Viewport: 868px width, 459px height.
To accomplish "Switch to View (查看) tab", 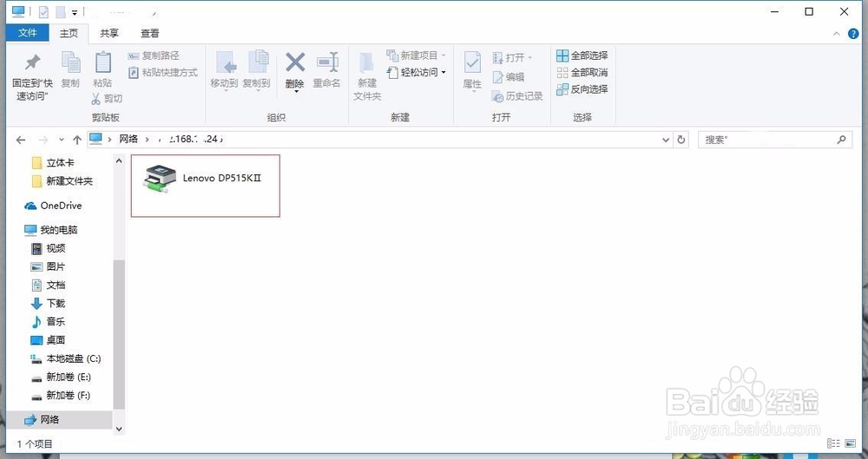I will 149,33.
